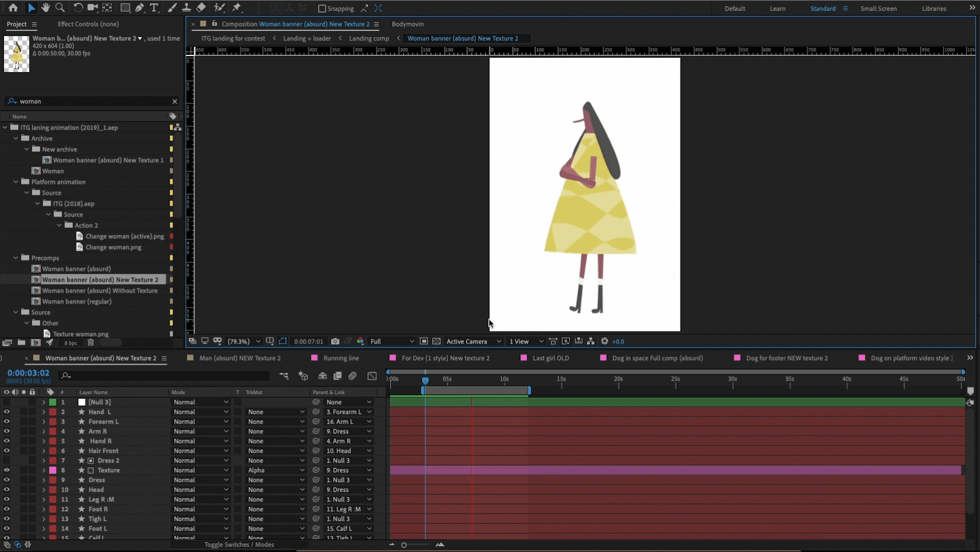Hide the Hand L layer

tap(6, 412)
